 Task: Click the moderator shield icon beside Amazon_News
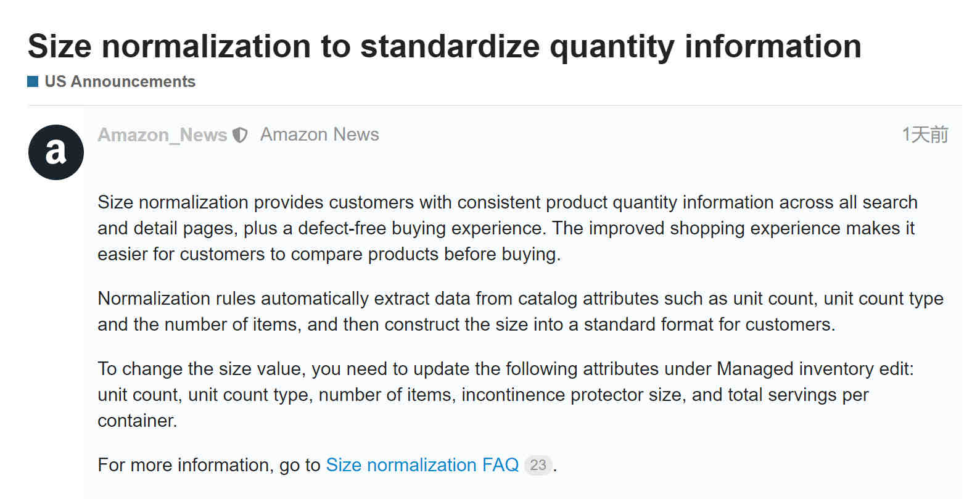click(x=240, y=135)
